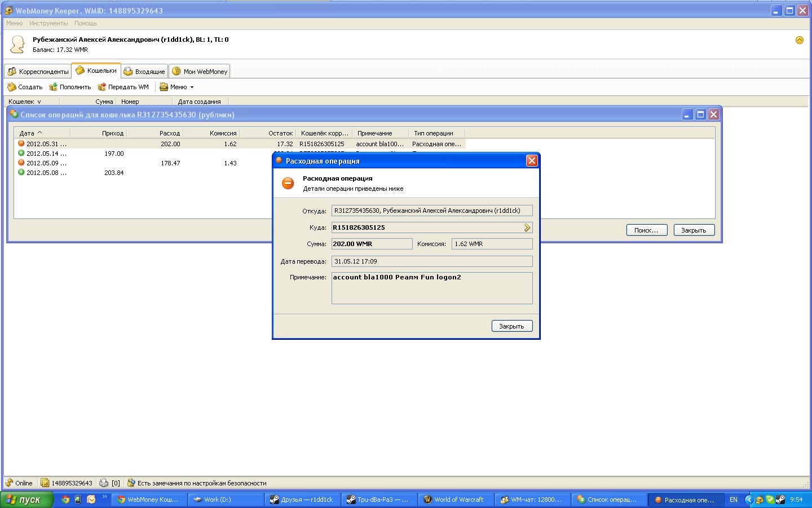This screenshot has height=508, width=812.
Task: Open the Мои WebMoney tab
Action: tap(200, 72)
